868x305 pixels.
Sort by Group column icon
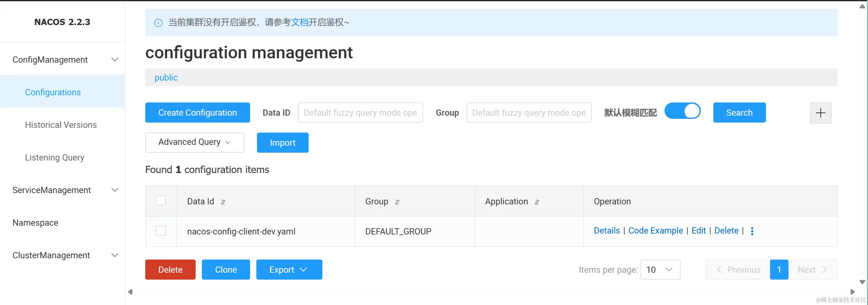click(397, 202)
